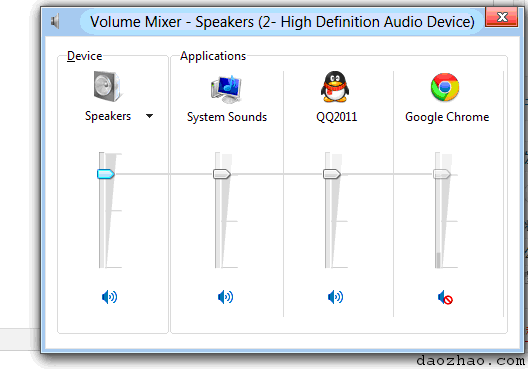Screen dimensions: 528x369
Task: Mute the Speakers device
Action: pos(109,297)
